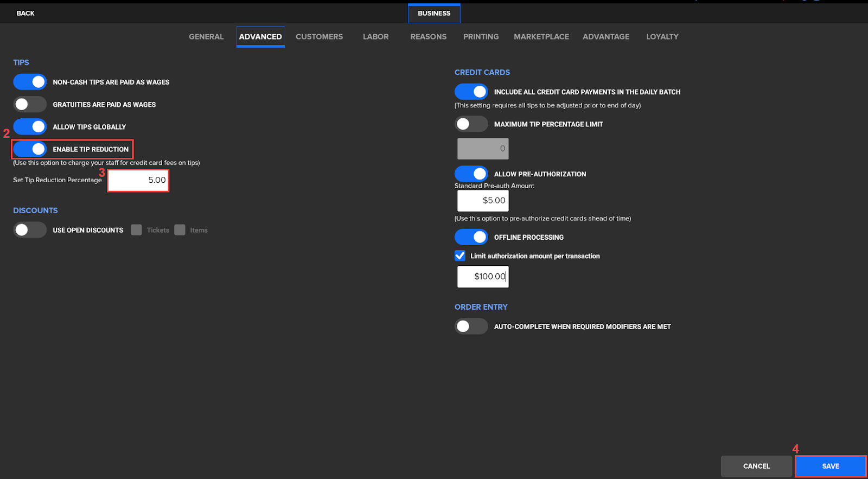Click the Standard Pre-auth Amount field

click(483, 200)
